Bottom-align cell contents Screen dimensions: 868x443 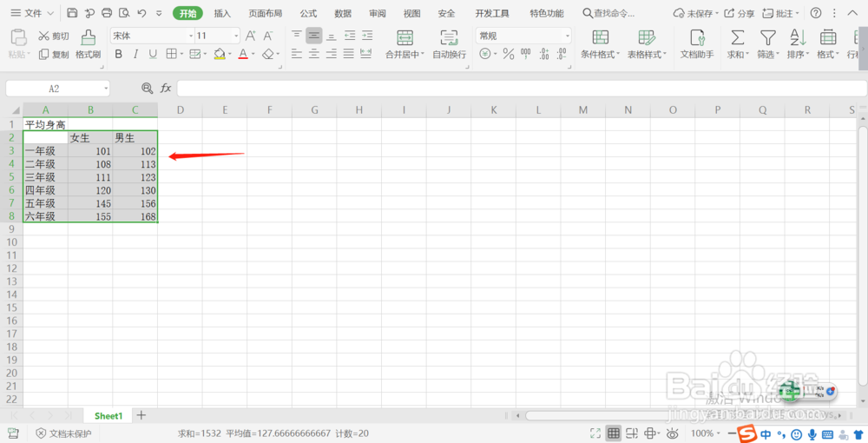[x=331, y=36]
